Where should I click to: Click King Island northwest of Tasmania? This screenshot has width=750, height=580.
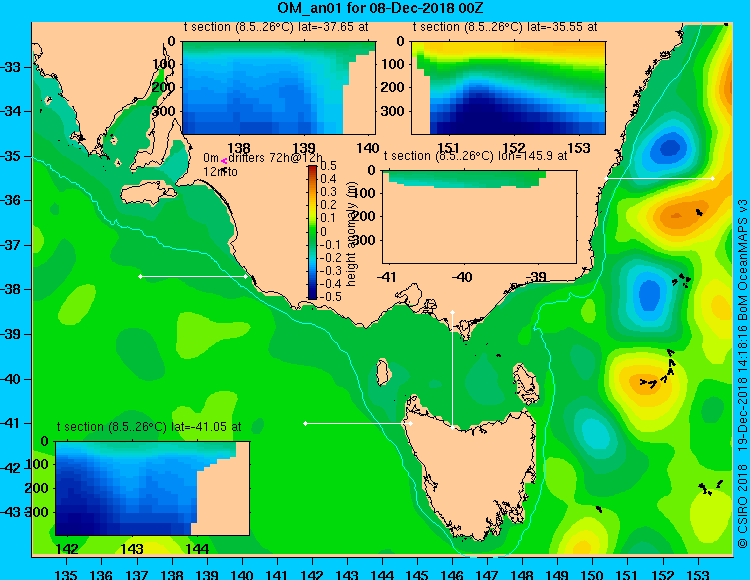click(382, 372)
